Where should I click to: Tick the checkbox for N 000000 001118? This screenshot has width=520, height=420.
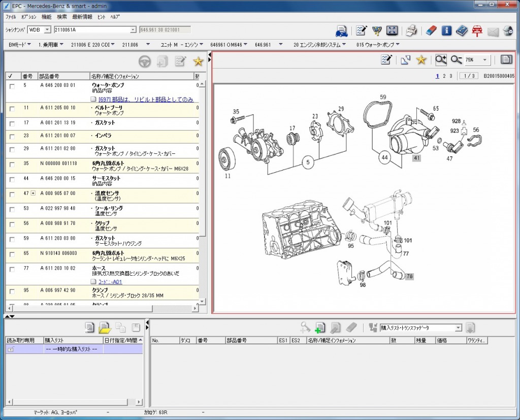12,165
